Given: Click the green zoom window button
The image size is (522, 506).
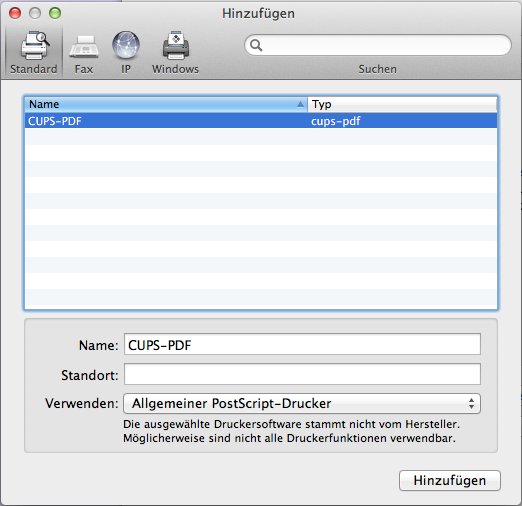Looking at the screenshot, I should click(55, 13).
